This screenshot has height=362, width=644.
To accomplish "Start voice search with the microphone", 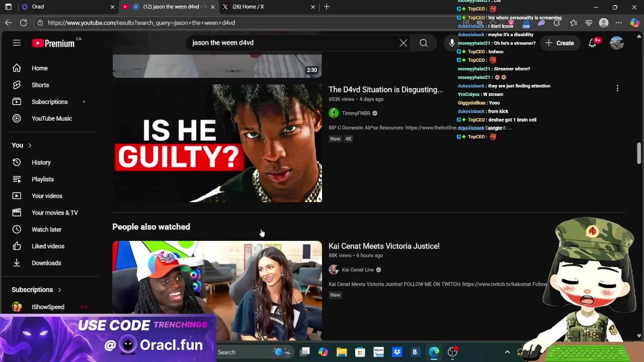I will pyautogui.click(x=452, y=43).
